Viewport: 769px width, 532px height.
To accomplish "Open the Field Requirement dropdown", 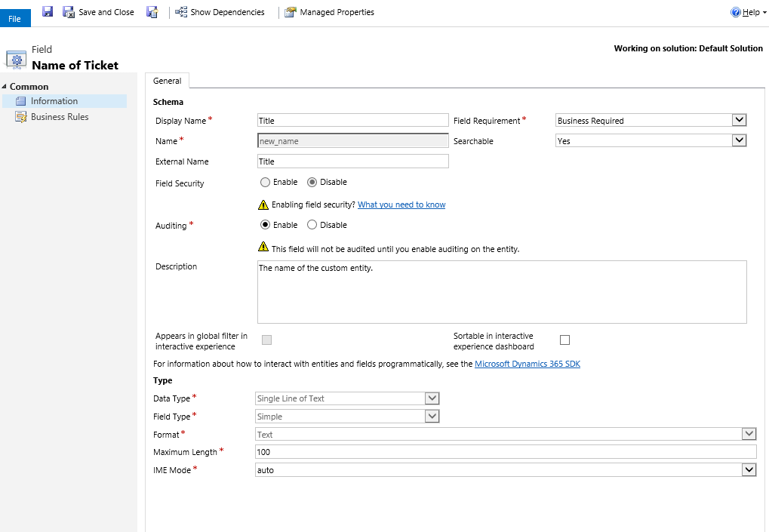I will (x=651, y=120).
